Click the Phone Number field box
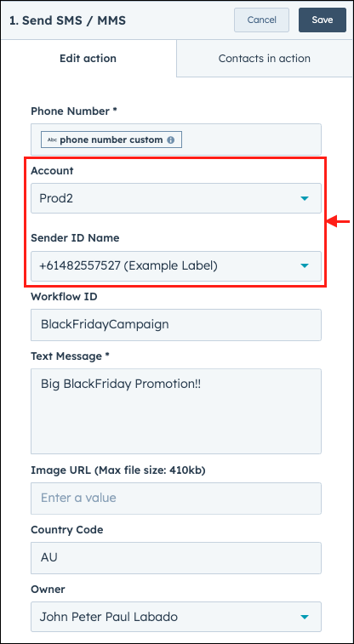 tap(176, 140)
